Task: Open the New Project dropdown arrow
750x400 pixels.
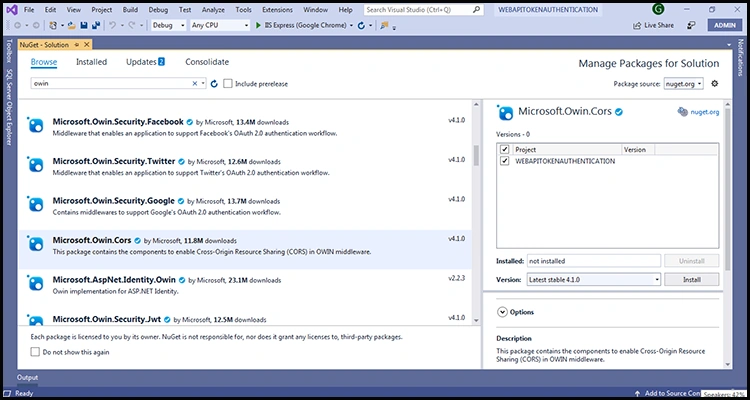Action: tap(62, 25)
